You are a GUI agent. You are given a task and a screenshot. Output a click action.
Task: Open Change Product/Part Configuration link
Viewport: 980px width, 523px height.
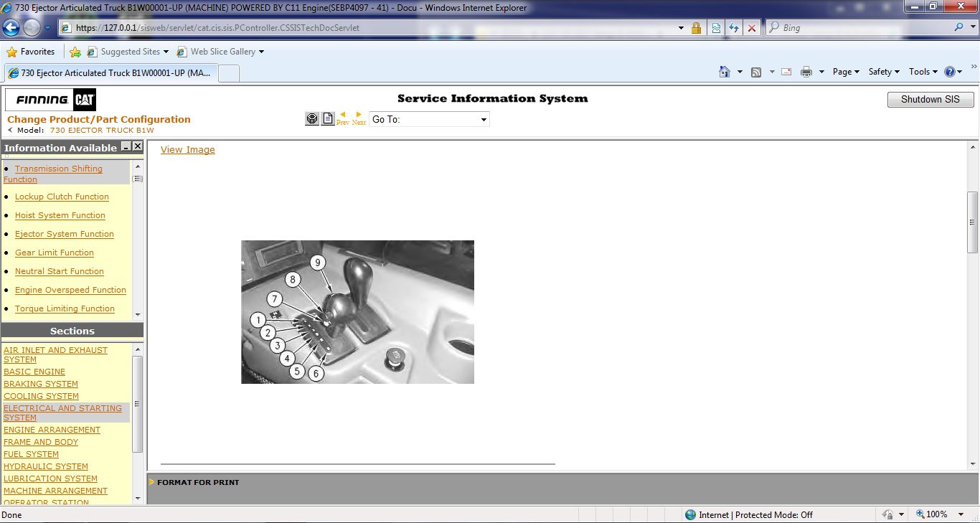pos(99,119)
